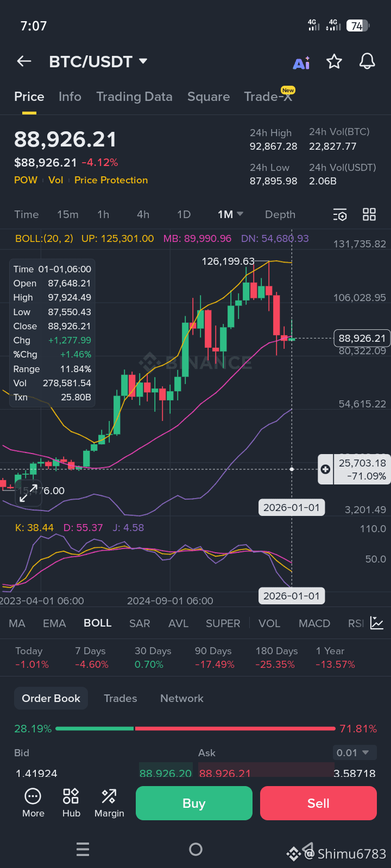Select the Time chart interval
The width and height of the screenshot is (391, 868).
[x=27, y=214]
